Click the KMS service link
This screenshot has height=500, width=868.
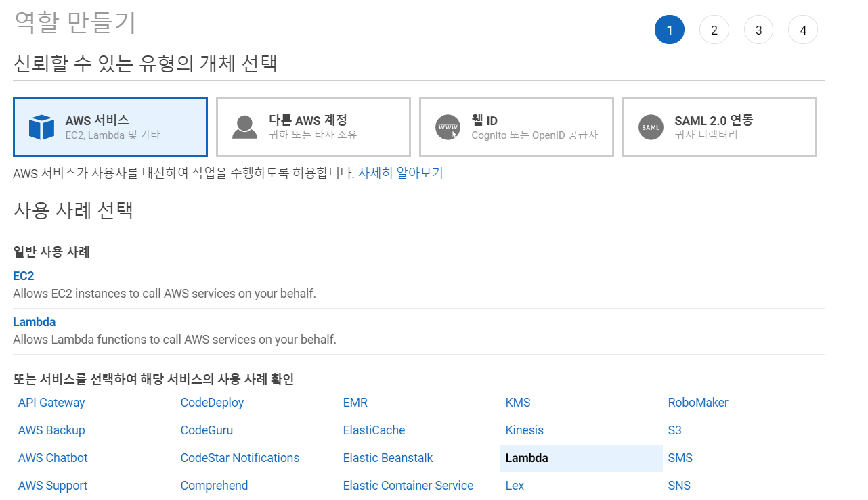click(x=518, y=403)
